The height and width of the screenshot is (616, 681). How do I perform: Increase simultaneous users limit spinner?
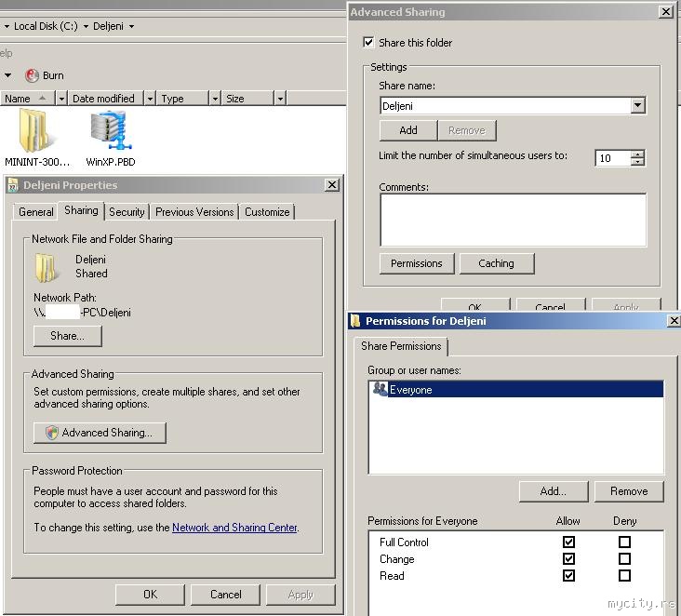[637, 154]
